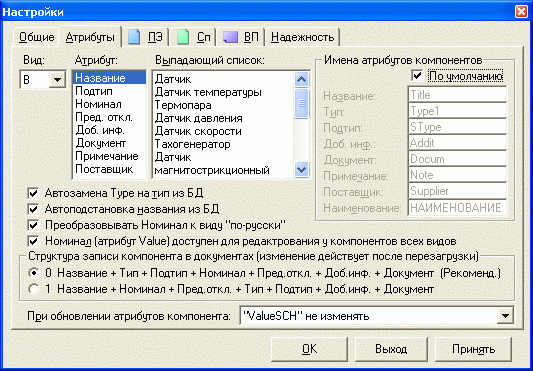Click the Подтип field containing SType

coord(457,127)
